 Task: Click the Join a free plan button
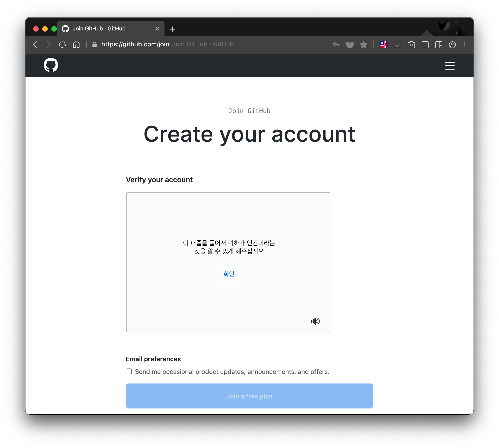click(x=249, y=396)
